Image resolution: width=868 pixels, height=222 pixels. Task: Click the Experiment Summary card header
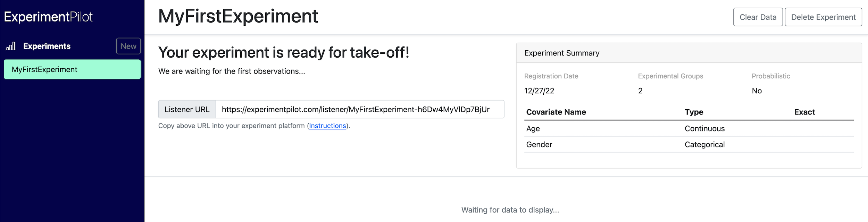tap(689, 53)
